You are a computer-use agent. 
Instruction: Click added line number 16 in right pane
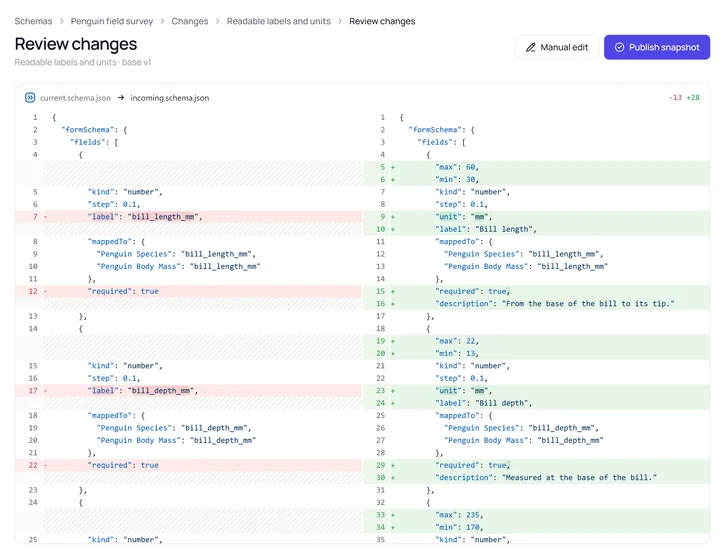(381, 304)
